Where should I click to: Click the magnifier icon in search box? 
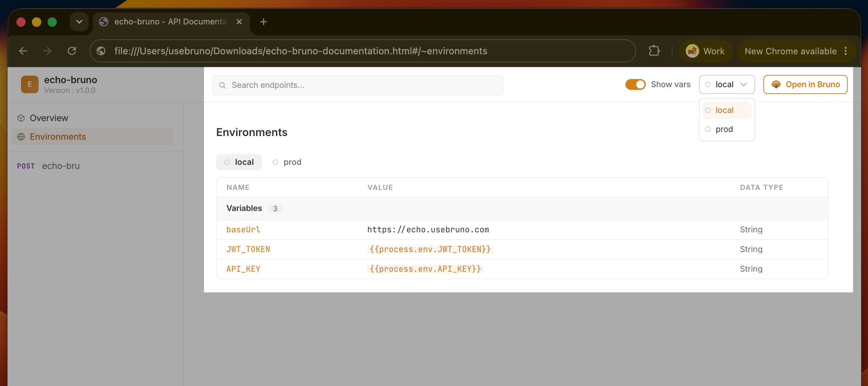(223, 85)
